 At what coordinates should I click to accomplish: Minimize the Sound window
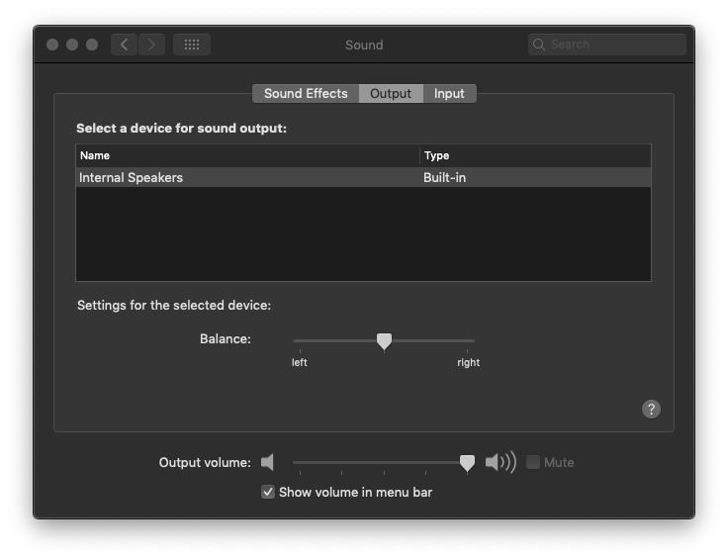click(x=72, y=45)
